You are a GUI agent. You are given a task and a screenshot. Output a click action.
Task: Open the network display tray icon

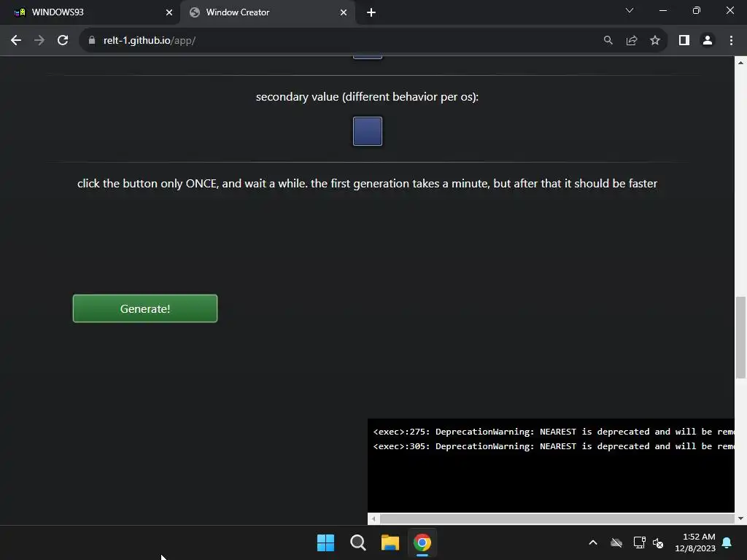(639, 542)
